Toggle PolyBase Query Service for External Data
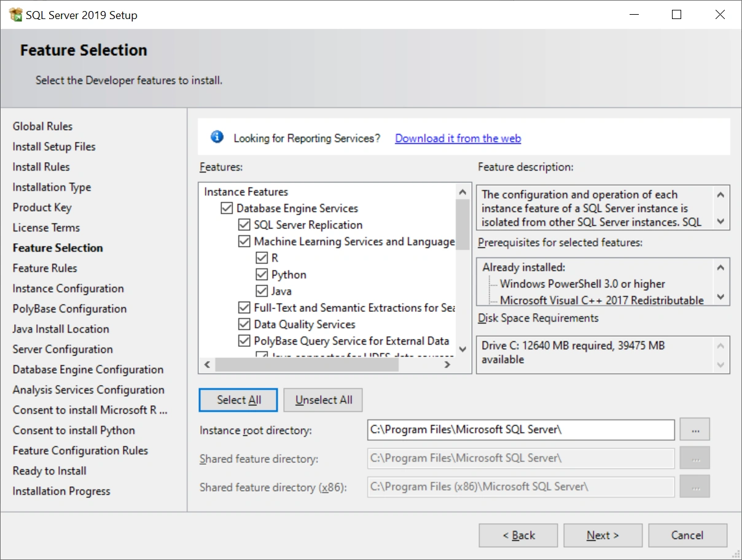742x560 pixels. point(244,341)
